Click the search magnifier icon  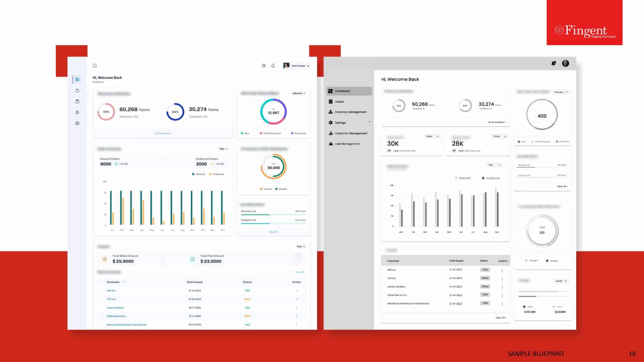pyautogui.click(x=95, y=66)
